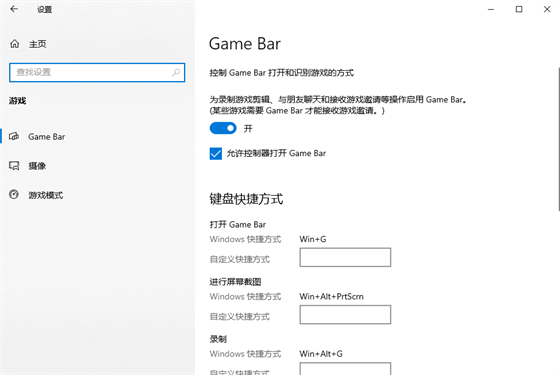Turn off the Game Bar toggle switch
This screenshot has width=560, height=375.
pyautogui.click(x=223, y=128)
